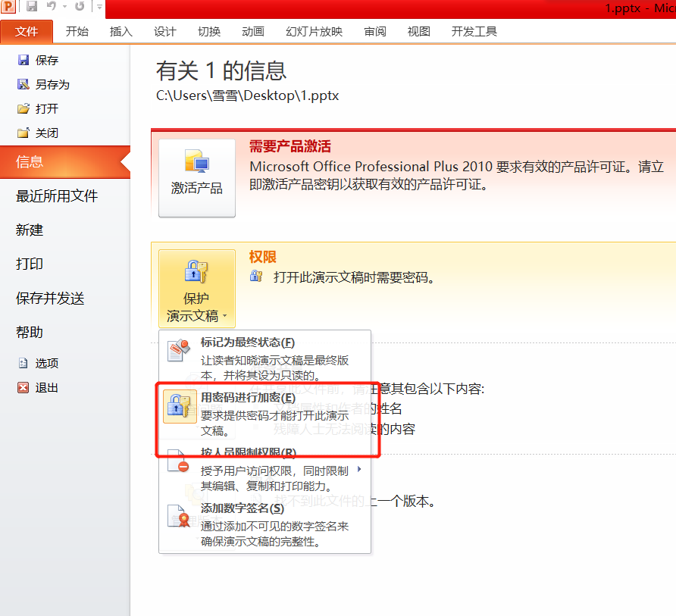Click the Undo arrow in title bar
Viewport: 676px width, 616px height.
(x=51, y=7)
